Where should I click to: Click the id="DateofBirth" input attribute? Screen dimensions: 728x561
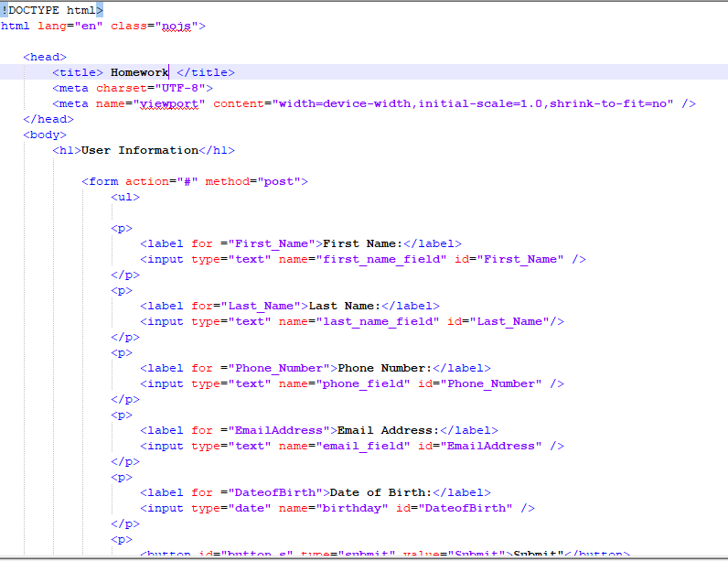tap(454, 508)
